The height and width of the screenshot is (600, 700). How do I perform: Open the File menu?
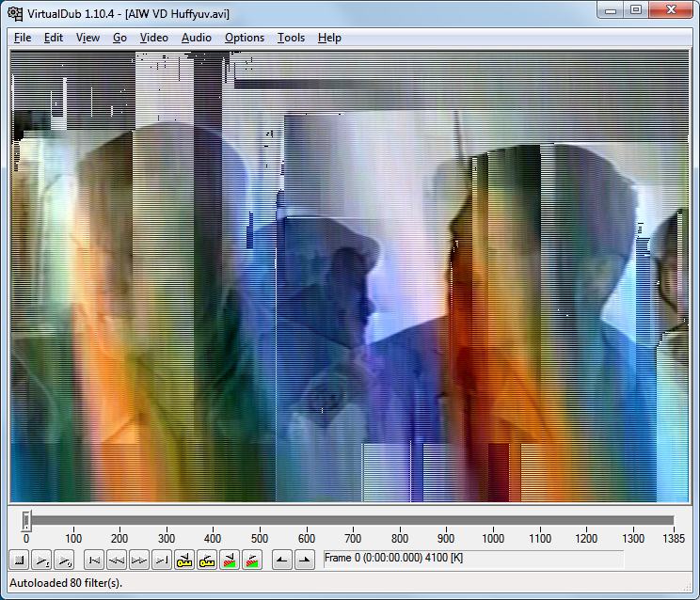click(x=23, y=38)
